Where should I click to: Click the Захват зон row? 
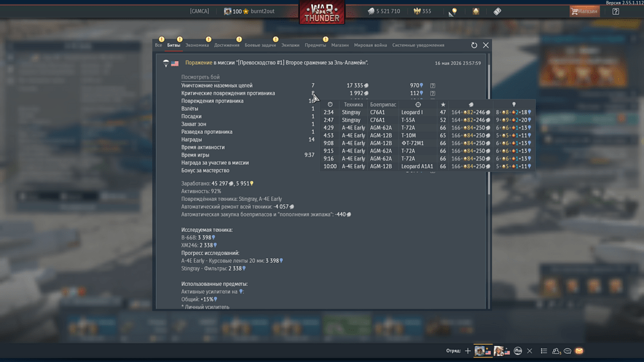[x=248, y=124]
